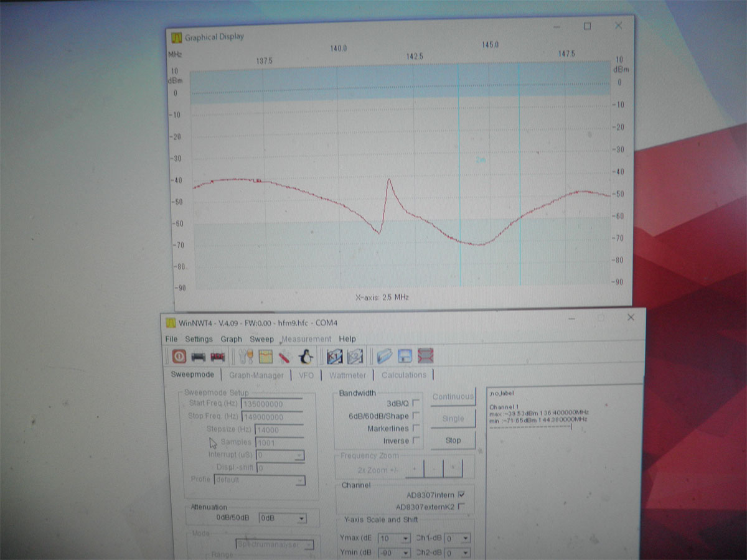Image resolution: width=747 pixels, height=560 pixels.
Task: Click the red power/exit toolbar icon
Action: (179, 357)
